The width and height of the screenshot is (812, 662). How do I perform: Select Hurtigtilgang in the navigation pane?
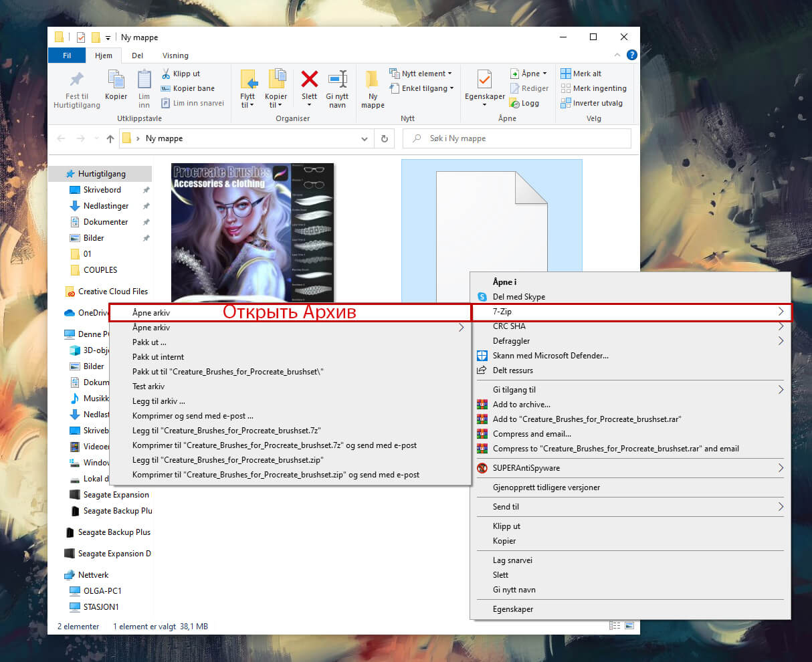[102, 174]
